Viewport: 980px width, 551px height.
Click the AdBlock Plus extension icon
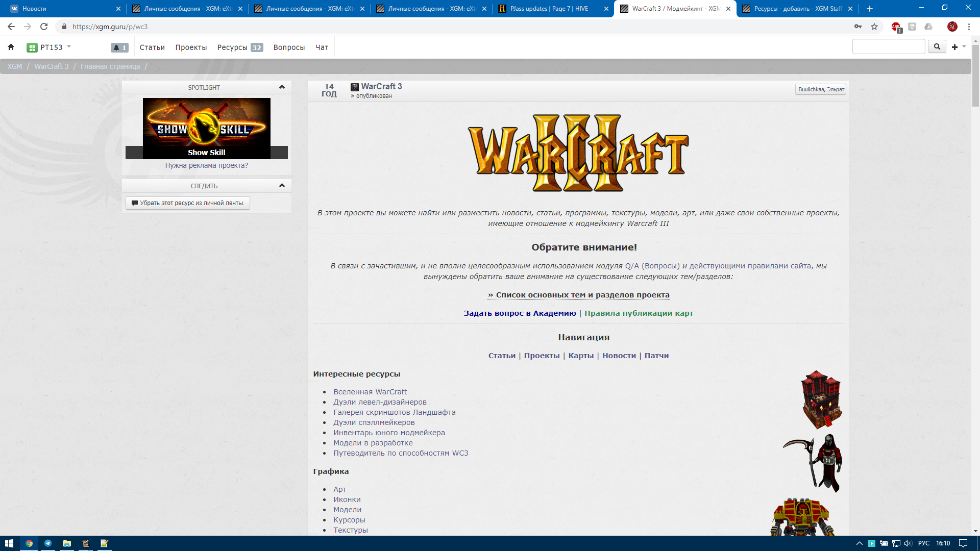[896, 27]
